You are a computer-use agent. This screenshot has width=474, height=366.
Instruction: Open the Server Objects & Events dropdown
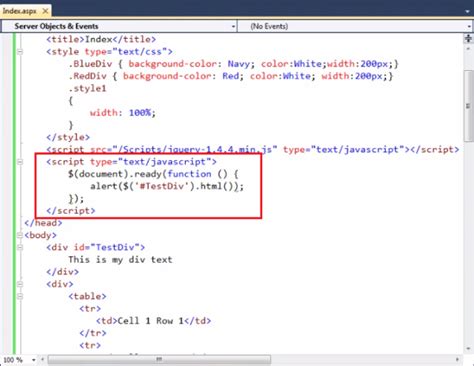(119, 26)
